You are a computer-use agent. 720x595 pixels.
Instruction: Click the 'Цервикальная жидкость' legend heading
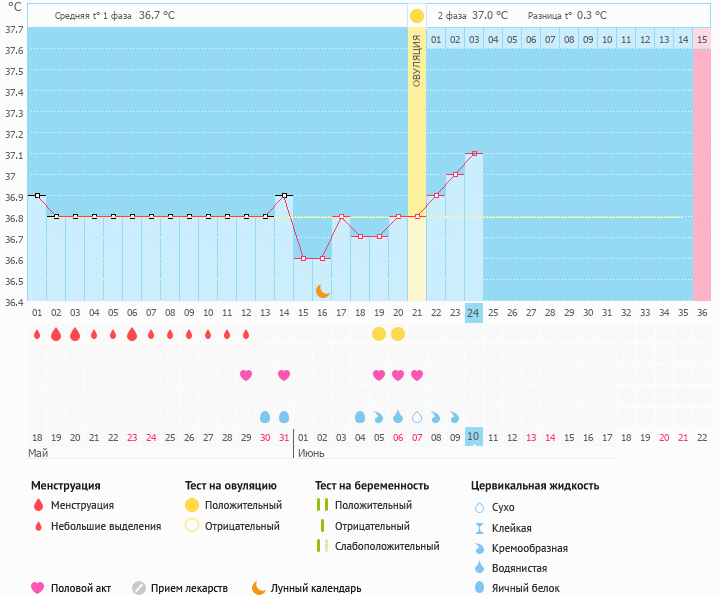click(x=535, y=485)
